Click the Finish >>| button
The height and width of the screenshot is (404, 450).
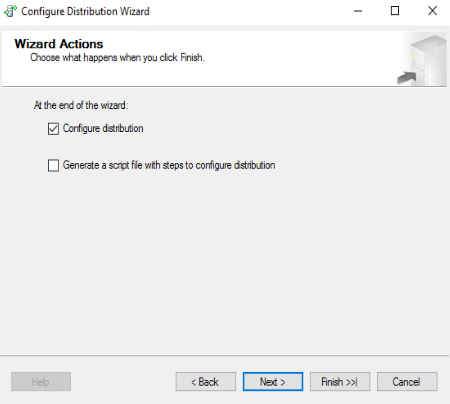coord(340,382)
